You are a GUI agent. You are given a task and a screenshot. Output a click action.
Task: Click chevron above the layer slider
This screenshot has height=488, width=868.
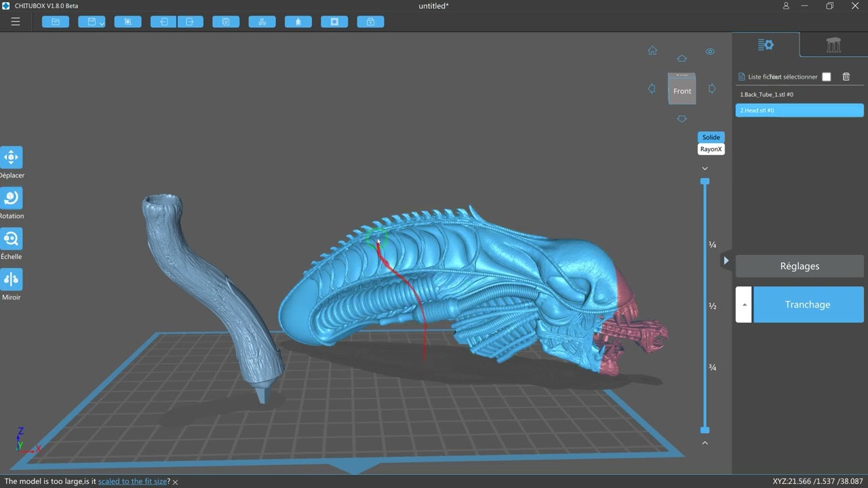pyautogui.click(x=705, y=168)
